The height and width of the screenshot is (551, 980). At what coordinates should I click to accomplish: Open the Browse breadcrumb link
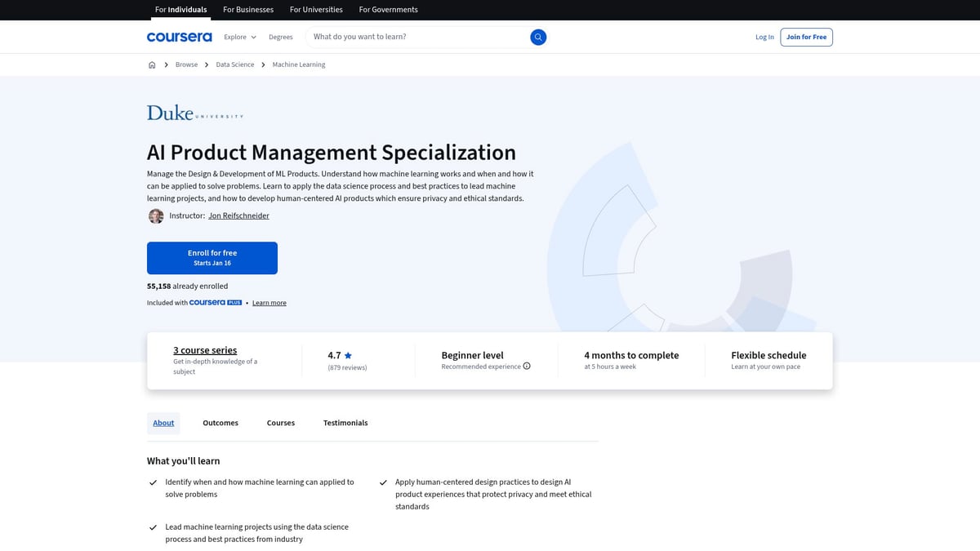pyautogui.click(x=186, y=64)
